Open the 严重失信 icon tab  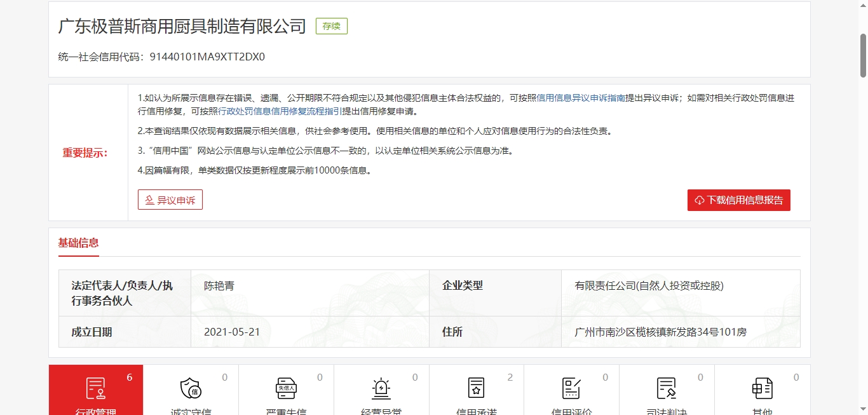point(286,388)
